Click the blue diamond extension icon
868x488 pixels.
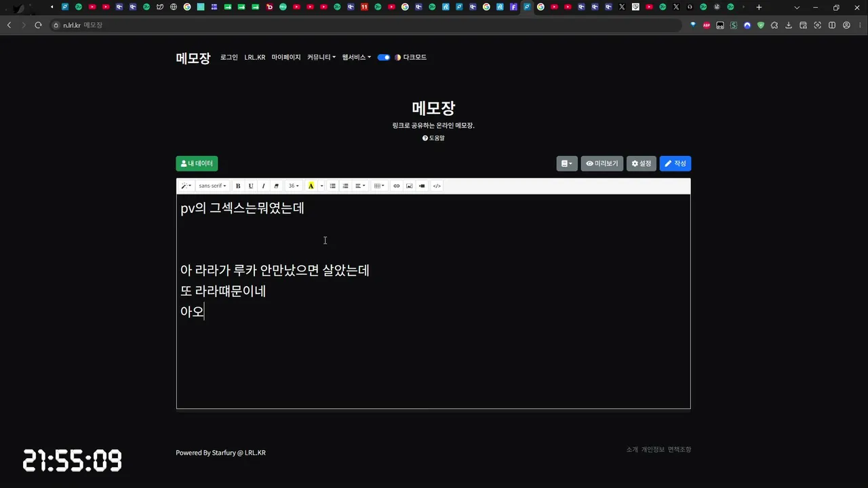pyautogui.click(x=693, y=25)
